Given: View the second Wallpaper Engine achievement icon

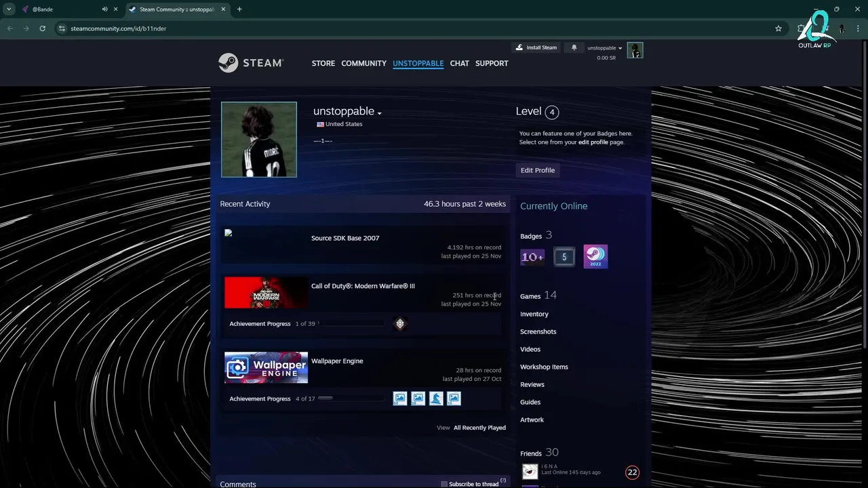Looking at the screenshot, I should tap(418, 399).
